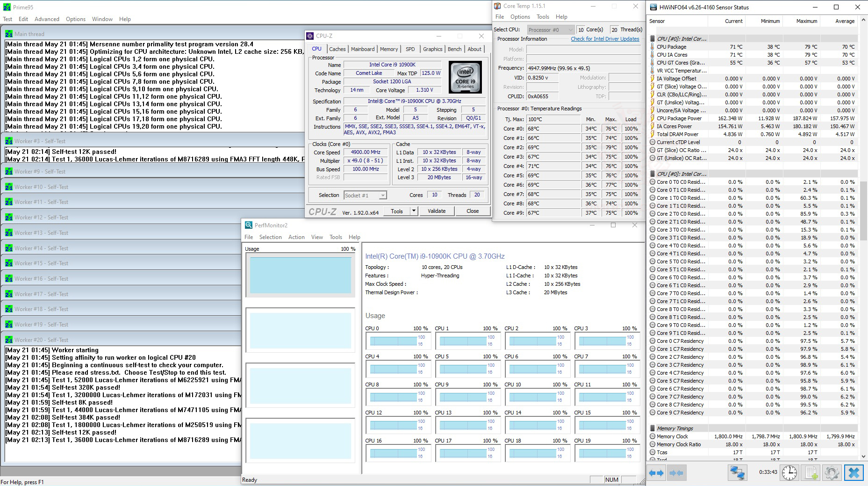Click the HWiNFO collapse columns arrows icon
This screenshot has width=868, height=486.
tap(676, 473)
